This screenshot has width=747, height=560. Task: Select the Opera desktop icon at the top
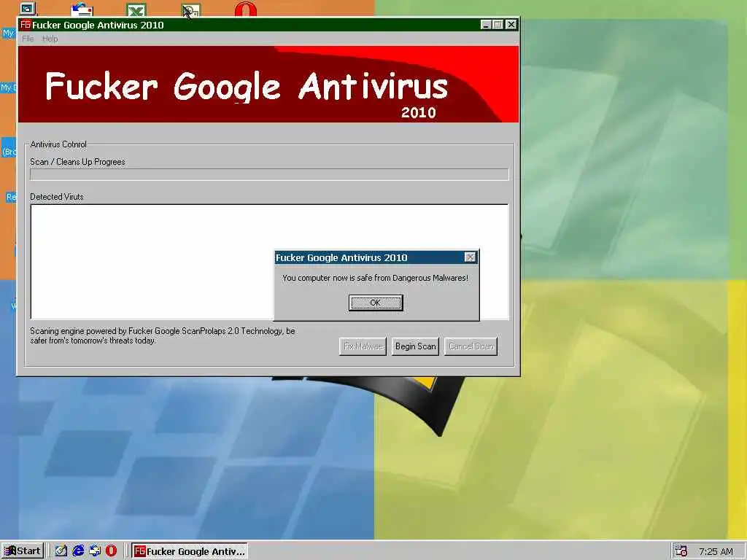pyautogui.click(x=246, y=9)
